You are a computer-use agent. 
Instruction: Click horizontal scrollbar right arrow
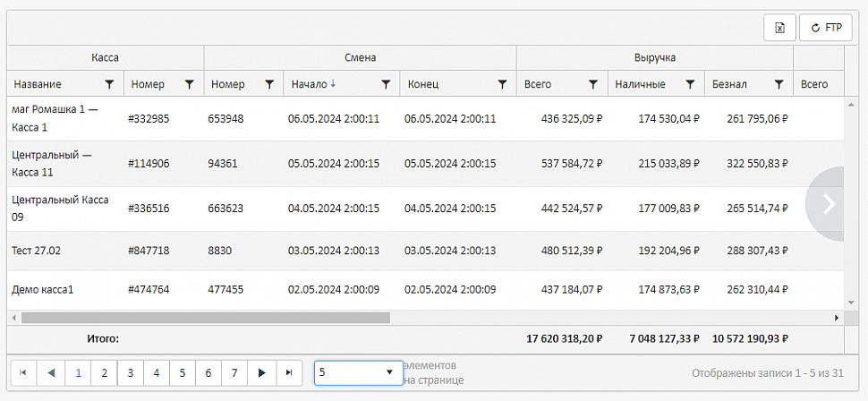(837, 318)
